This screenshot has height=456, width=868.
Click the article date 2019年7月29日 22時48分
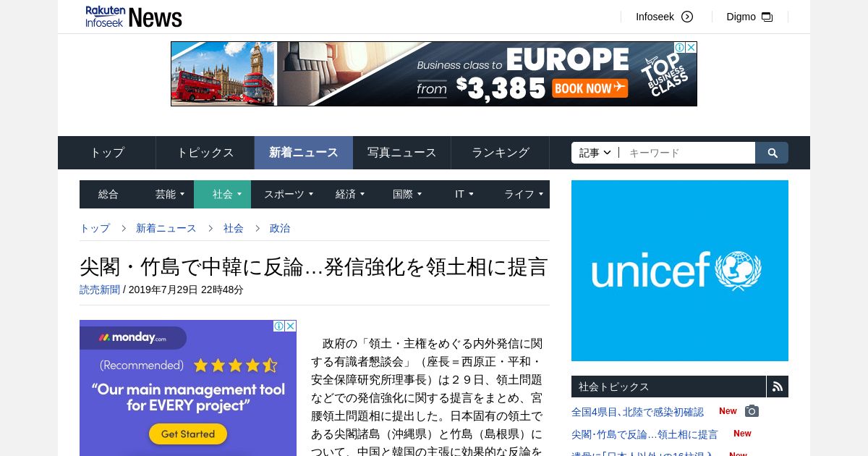(x=186, y=290)
